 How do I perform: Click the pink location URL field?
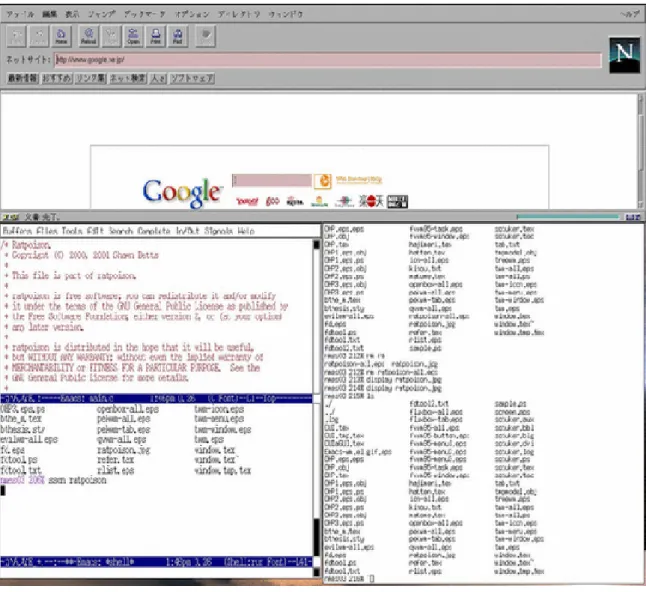tap(328, 60)
